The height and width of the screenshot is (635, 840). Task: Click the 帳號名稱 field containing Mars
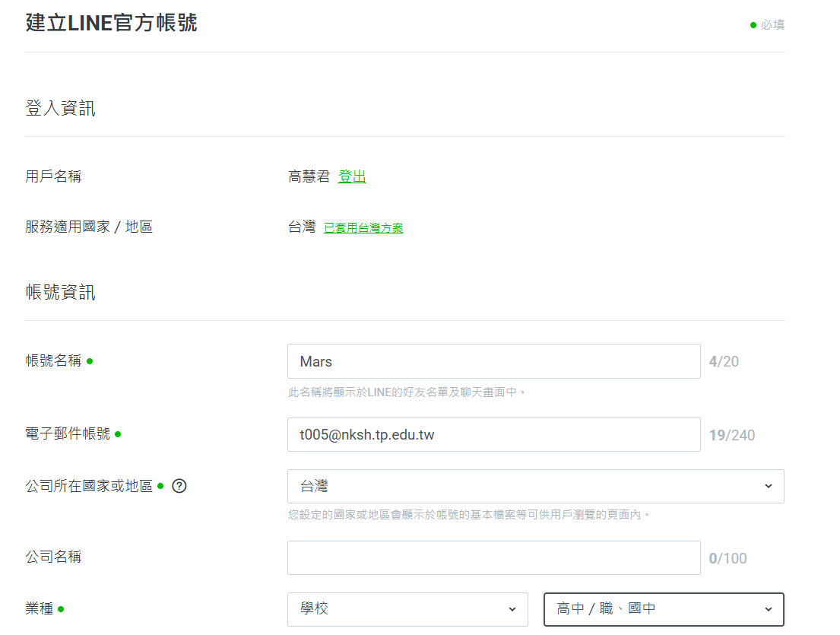[x=493, y=361]
